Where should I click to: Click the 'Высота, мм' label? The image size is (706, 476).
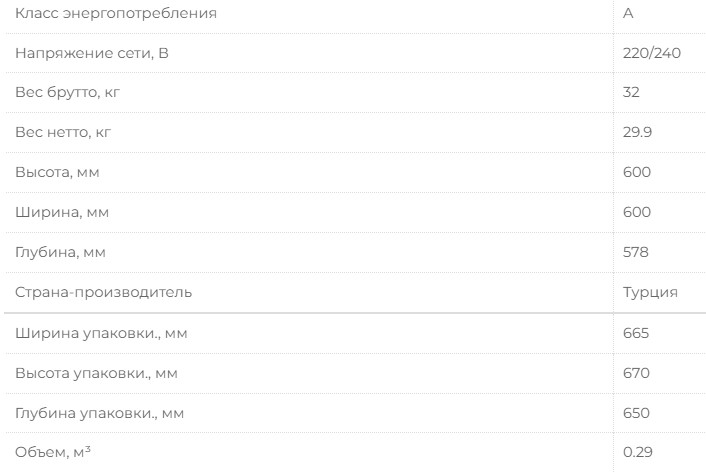(x=57, y=172)
